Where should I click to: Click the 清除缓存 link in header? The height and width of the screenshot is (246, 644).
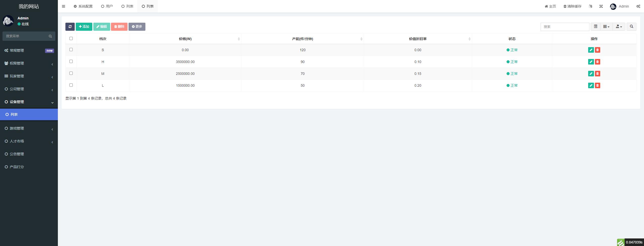click(x=572, y=6)
